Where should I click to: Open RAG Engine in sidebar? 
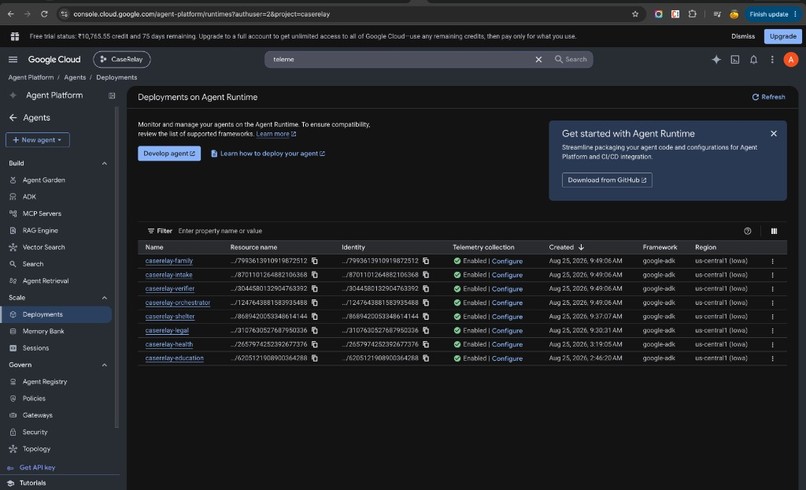[x=40, y=231]
